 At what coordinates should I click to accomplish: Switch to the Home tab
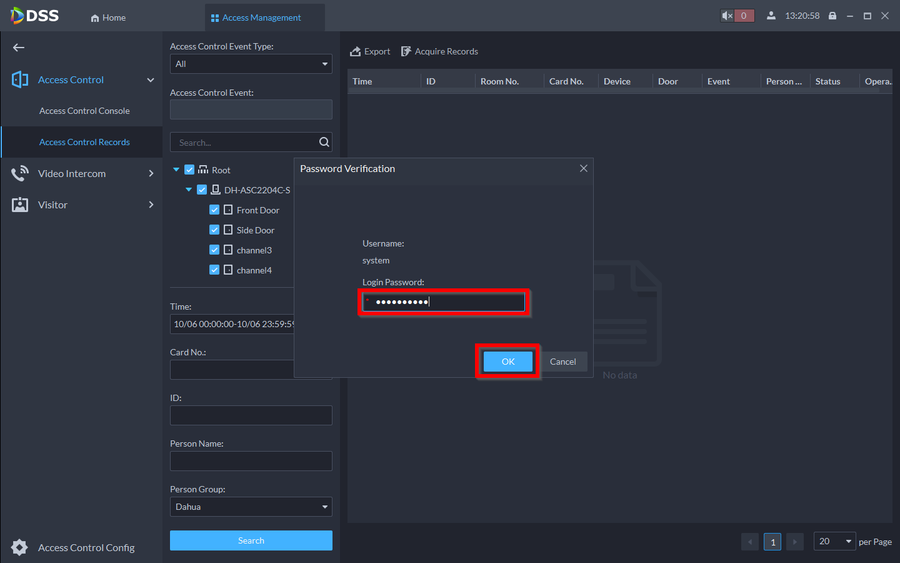tap(108, 17)
